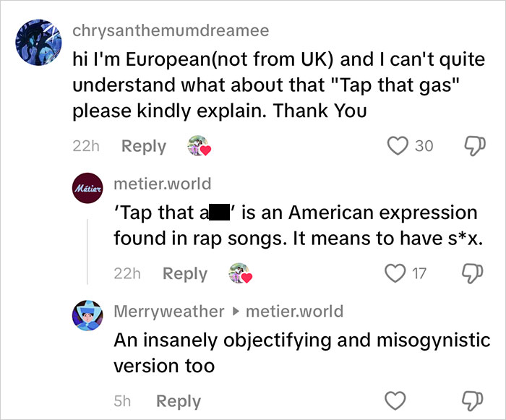Like Merryweather's reply with the heart
The image size is (506, 420).
point(395,401)
